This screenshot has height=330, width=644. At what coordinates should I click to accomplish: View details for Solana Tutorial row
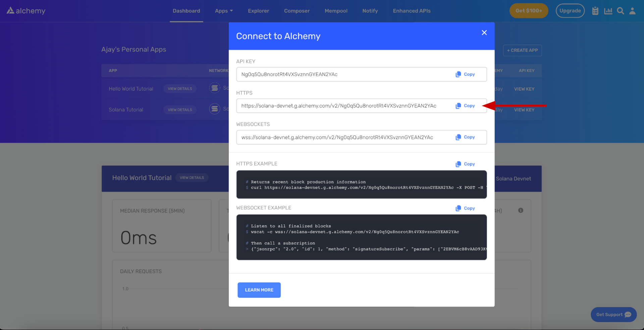click(x=180, y=110)
